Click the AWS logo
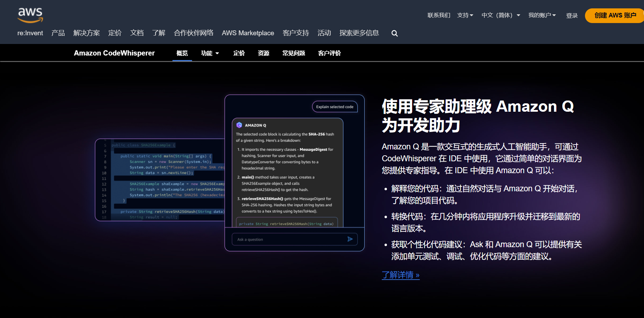This screenshot has height=318, width=644. (30, 15)
